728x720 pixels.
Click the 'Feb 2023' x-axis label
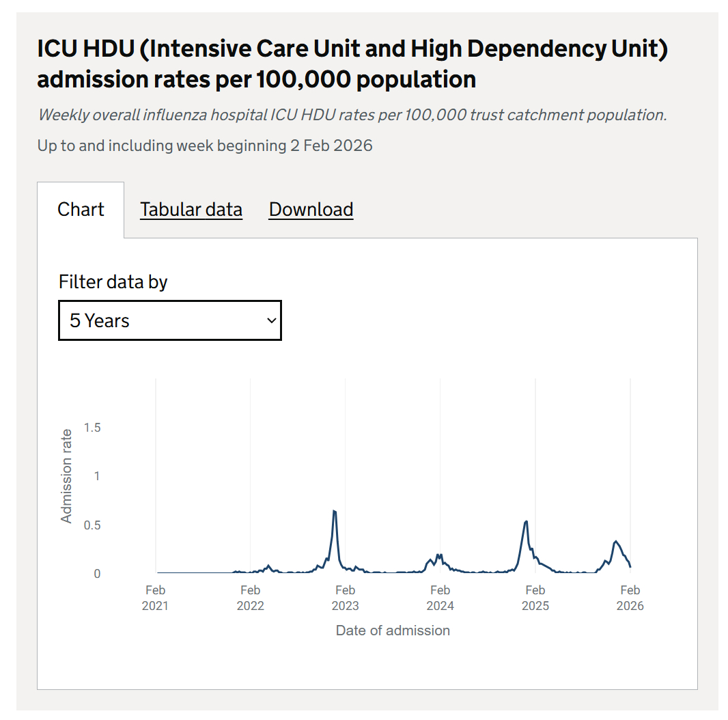[x=345, y=598]
